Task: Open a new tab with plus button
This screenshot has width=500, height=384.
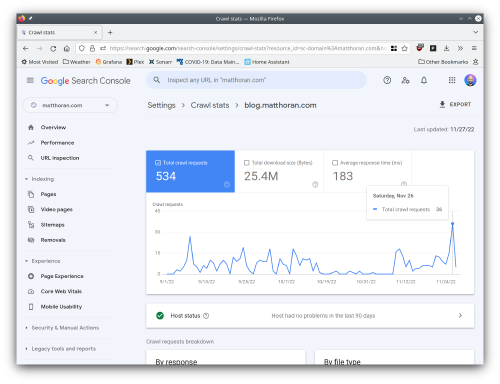Action: coord(110,32)
